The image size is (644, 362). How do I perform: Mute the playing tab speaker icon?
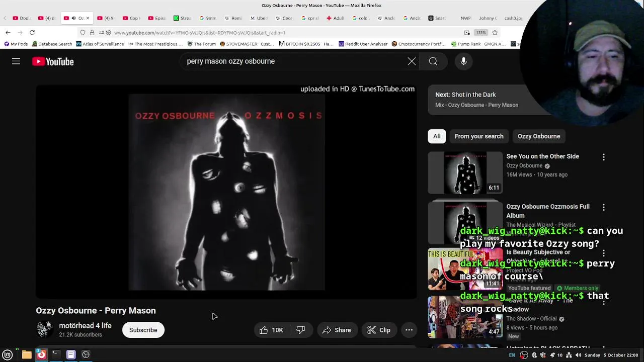74,18
